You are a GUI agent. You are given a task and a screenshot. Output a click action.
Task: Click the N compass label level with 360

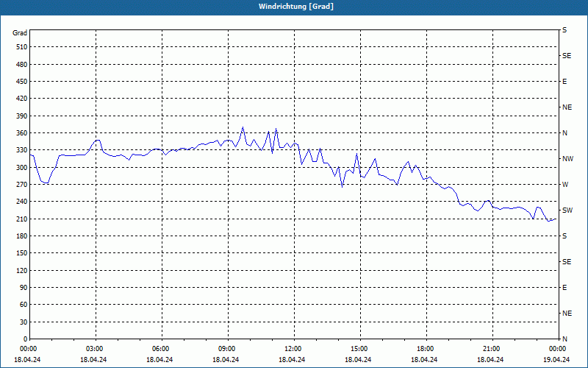564,133
